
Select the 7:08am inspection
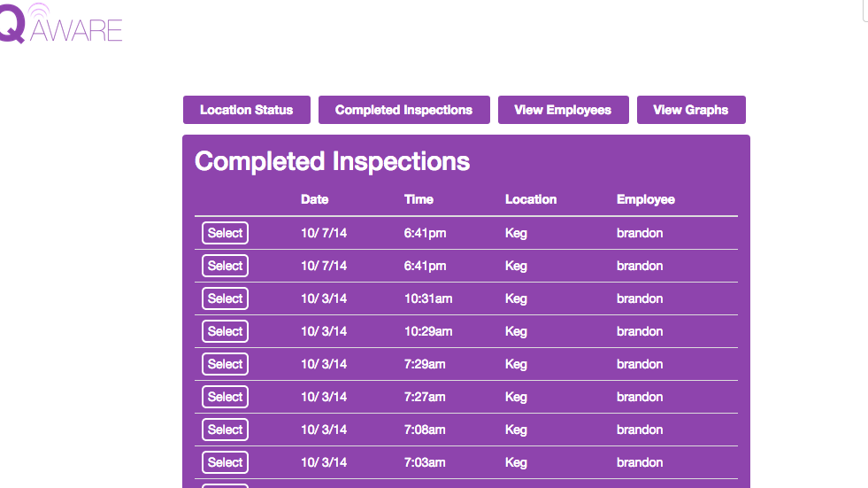pyautogui.click(x=225, y=430)
